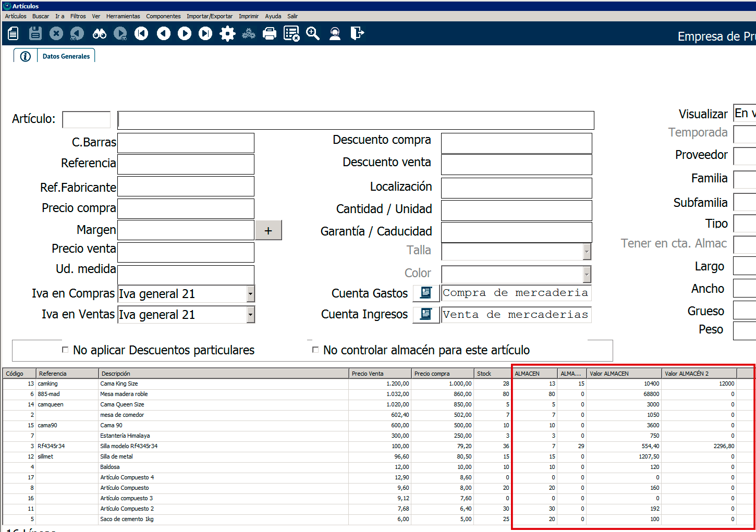Open the support headset icon
756x532 pixels.
[x=335, y=34]
